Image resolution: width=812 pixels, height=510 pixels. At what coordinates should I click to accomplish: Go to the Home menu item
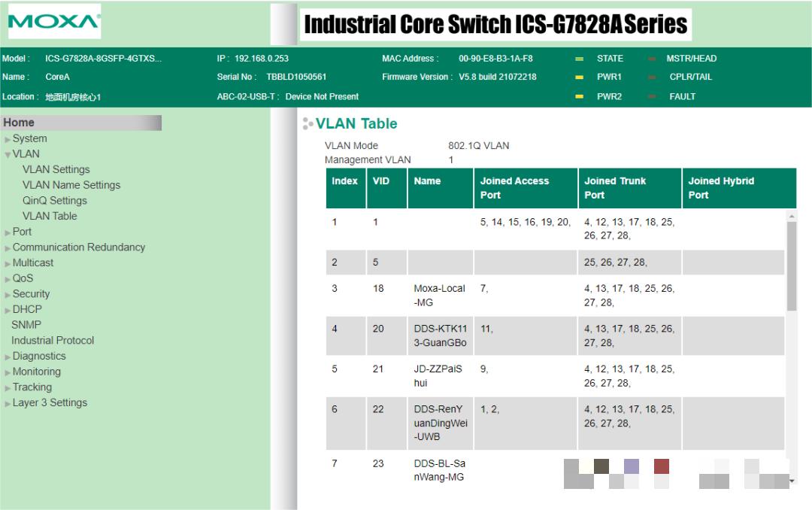click(x=81, y=123)
